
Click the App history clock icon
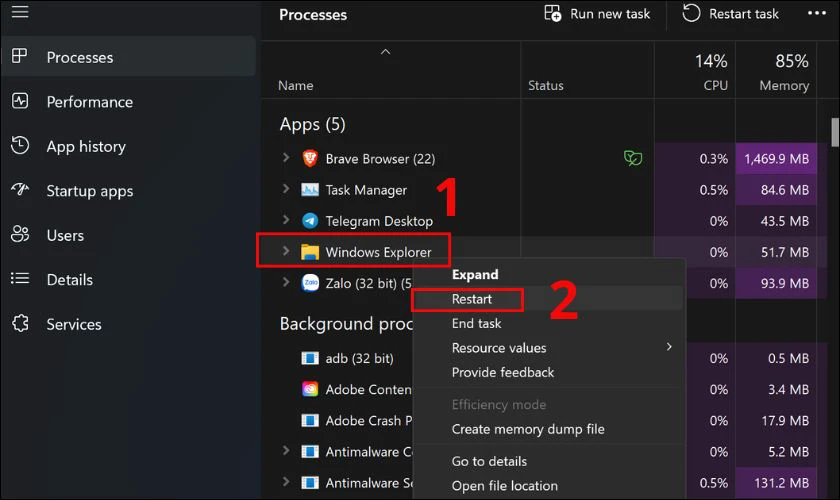click(20, 145)
